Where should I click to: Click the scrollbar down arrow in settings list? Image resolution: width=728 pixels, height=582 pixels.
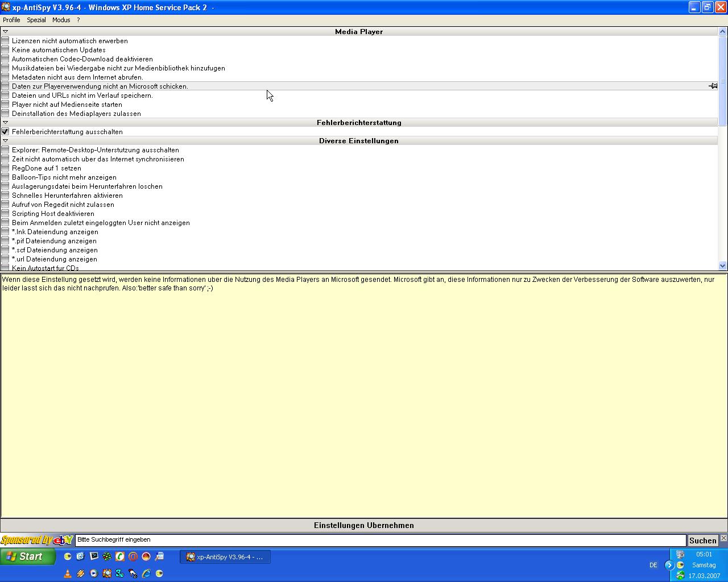point(723,265)
